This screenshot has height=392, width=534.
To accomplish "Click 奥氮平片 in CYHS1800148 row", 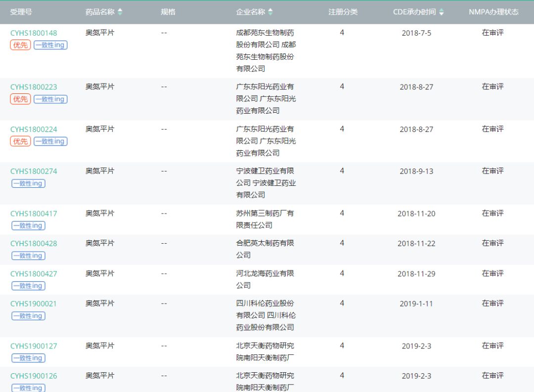I will tap(100, 33).
